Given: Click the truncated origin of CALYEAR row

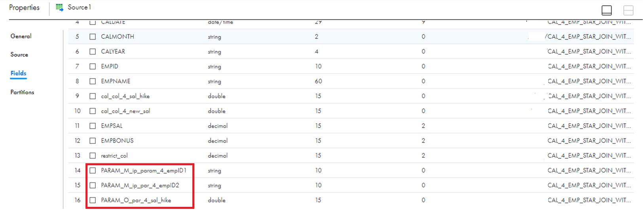Looking at the screenshot, I should (589, 52).
